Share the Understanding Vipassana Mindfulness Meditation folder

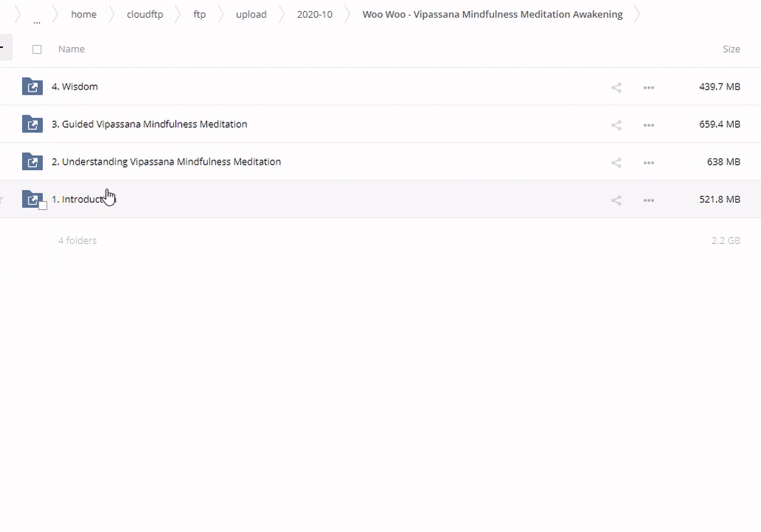point(616,163)
